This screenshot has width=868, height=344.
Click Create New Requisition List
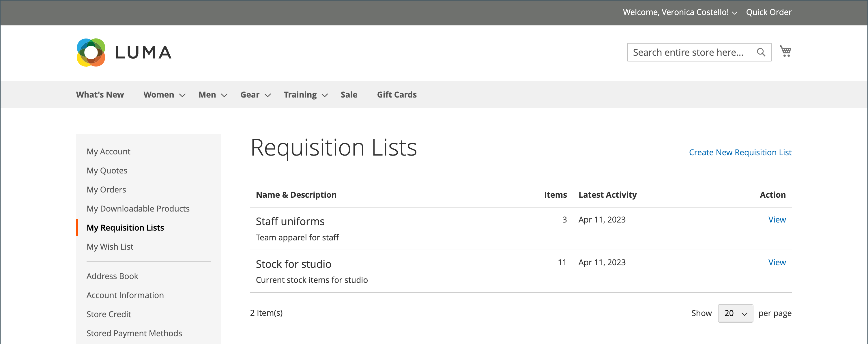[740, 152]
